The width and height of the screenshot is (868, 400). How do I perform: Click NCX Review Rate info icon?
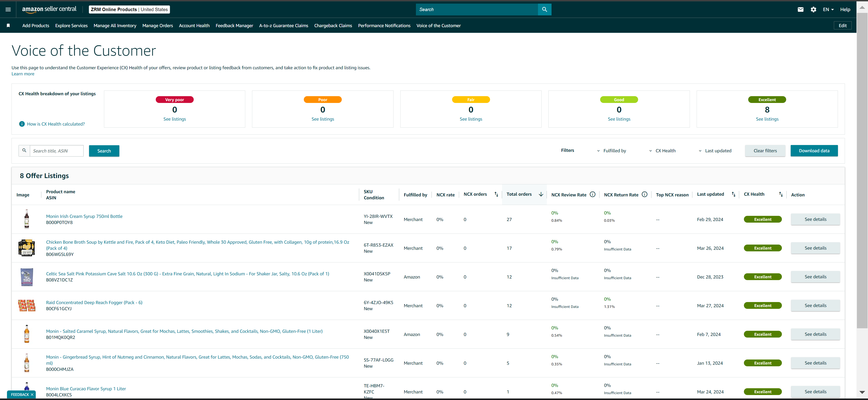592,194
